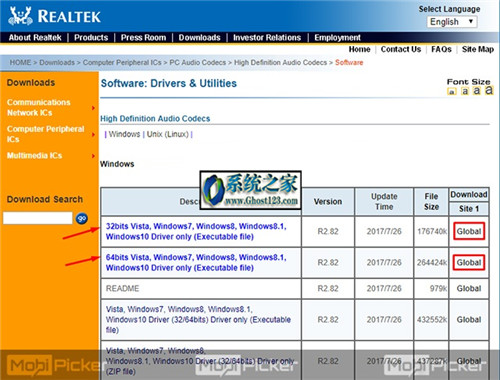Open the Downloads menu in navigation bar

(x=199, y=37)
